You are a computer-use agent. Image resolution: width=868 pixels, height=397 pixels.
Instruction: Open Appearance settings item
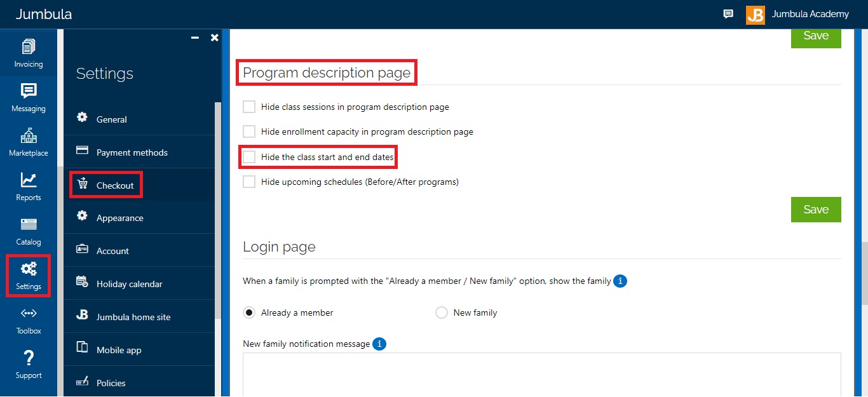[x=139, y=218]
